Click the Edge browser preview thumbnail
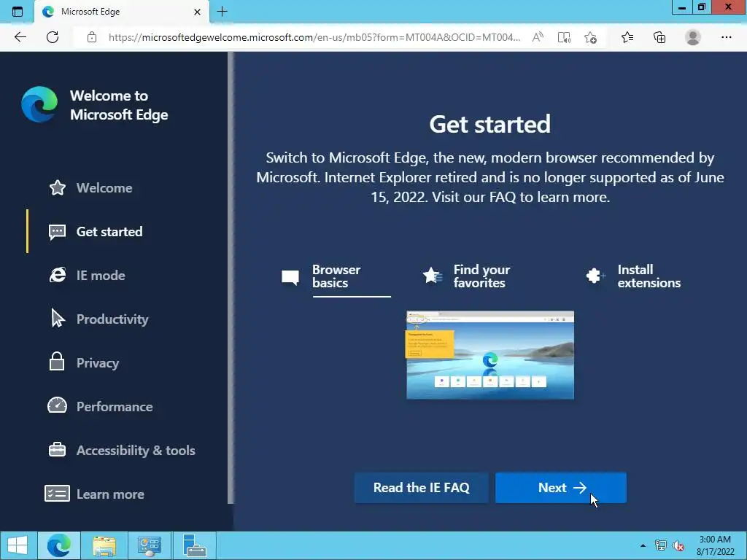The height and width of the screenshot is (560, 747). (x=490, y=355)
